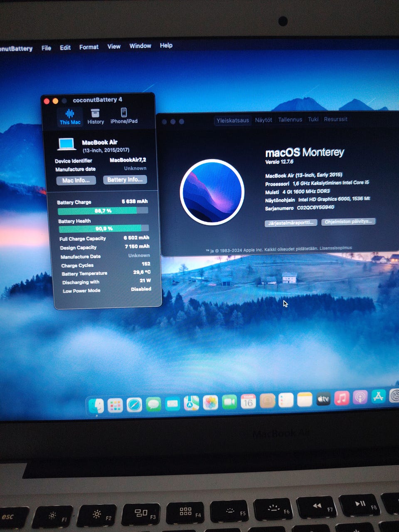Close the coconutBattery window
Image resolution: width=399 pixels, height=532 pixels.
click(x=47, y=101)
